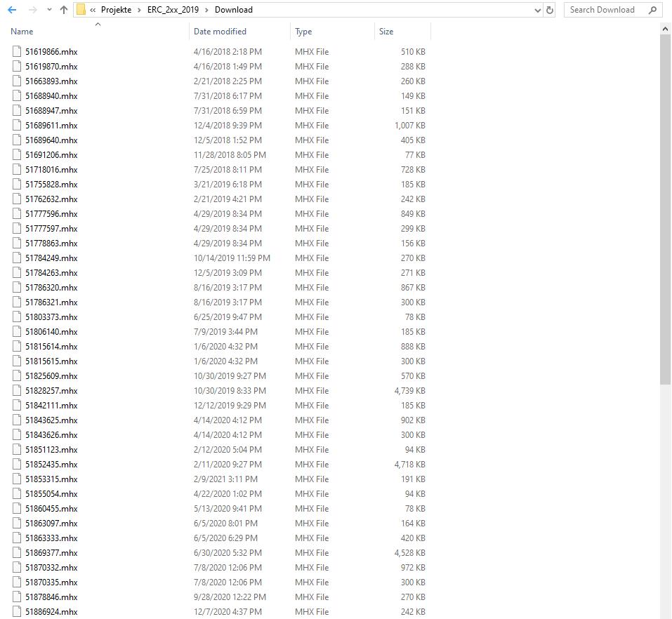Click date 2/9/2021 3:11 PM
Viewport: 672px width, 619px height.
[225, 479]
